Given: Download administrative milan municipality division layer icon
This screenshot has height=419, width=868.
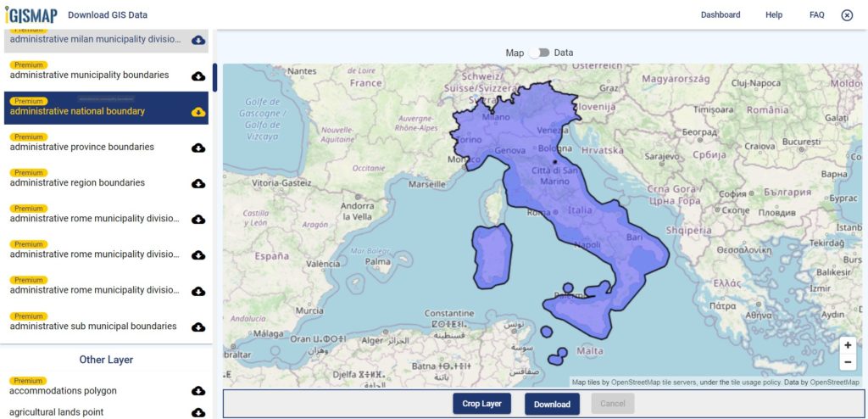Looking at the screenshot, I should tap(198, 40).
